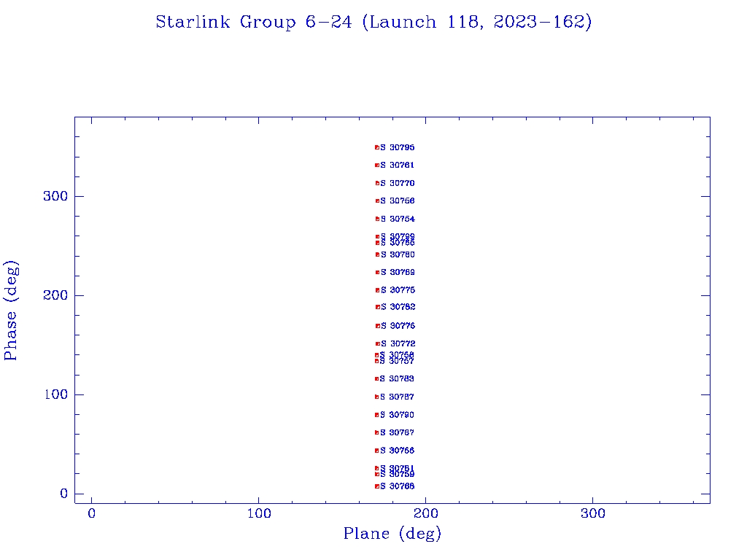Select the 'S 30761' data label

pos(398,166)
